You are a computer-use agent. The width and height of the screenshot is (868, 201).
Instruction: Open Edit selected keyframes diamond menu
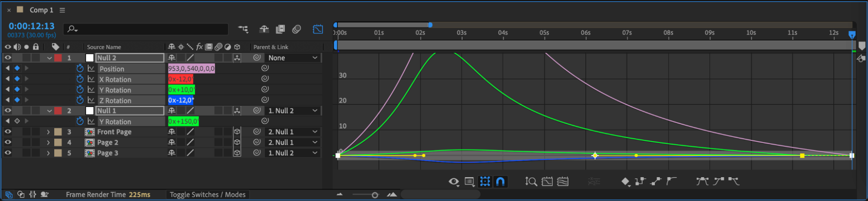click(625, 182)
